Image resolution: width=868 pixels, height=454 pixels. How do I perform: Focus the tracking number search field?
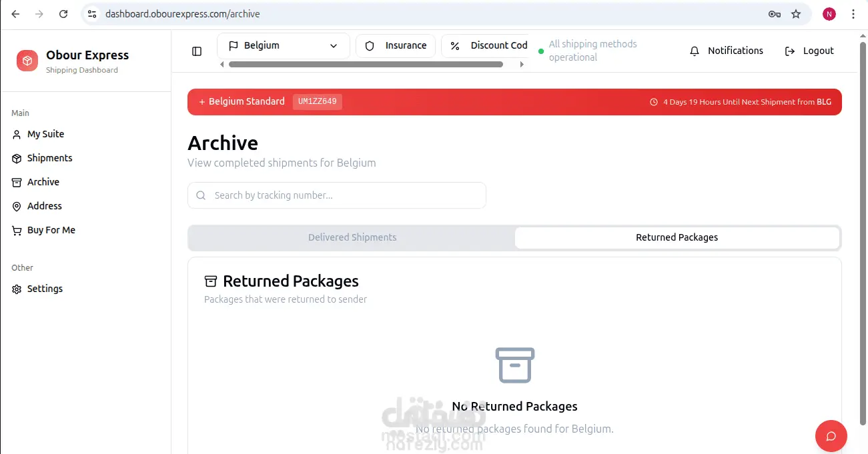[x=337, y=195]
